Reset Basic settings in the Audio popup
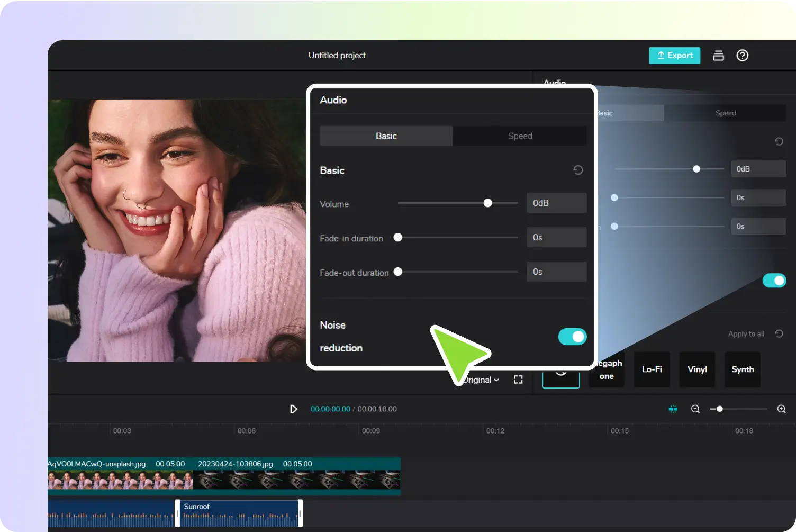 pyautogui.click(x=578, y=170)
